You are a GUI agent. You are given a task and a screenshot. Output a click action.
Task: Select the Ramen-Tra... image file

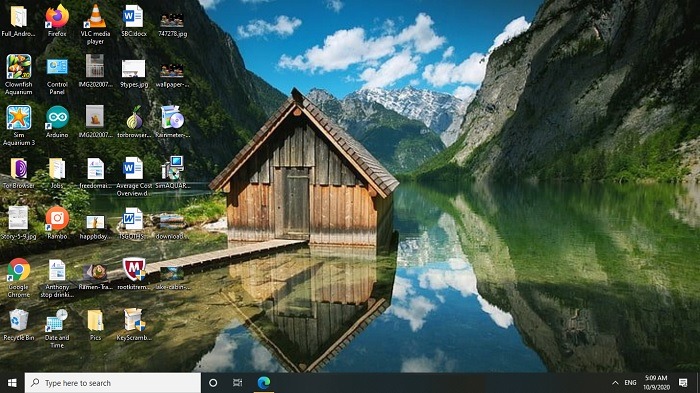[x=95, y=277]
